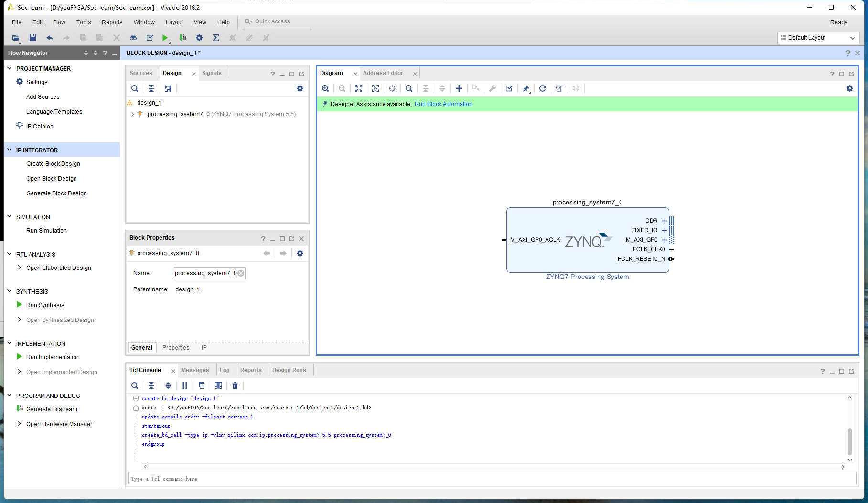Image resolution: width=868 pixels, height=503 pixels.
Task: Open the Design Runs tab
Action: pos(289,370)
